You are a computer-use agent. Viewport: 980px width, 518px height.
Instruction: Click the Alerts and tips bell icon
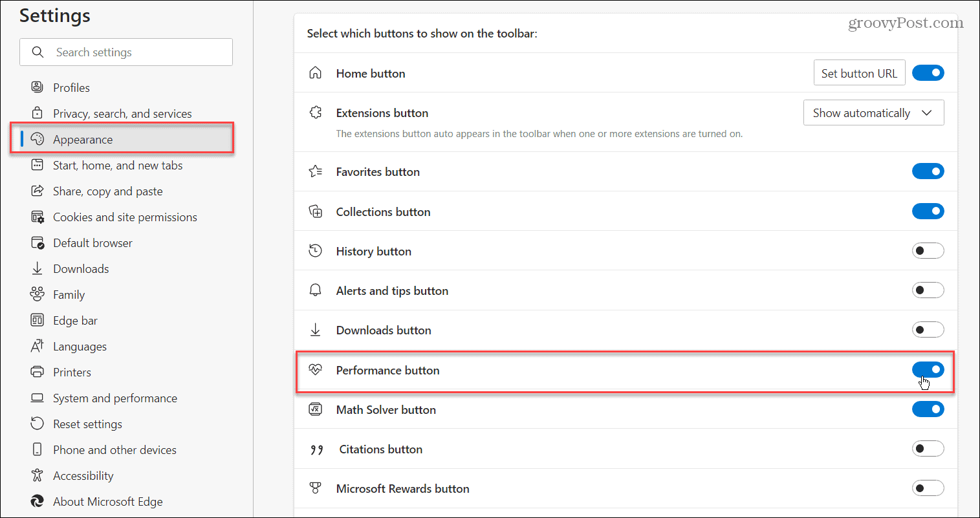[315, 290]
